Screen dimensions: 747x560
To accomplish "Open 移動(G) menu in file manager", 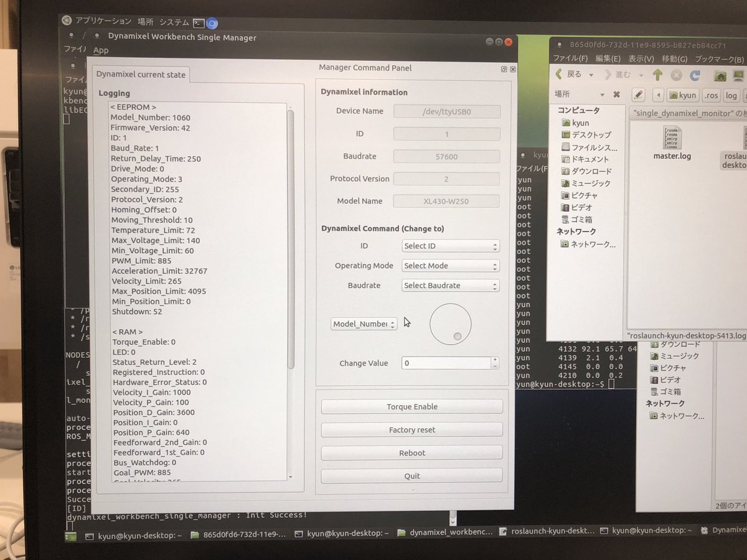I will point(674,59).
